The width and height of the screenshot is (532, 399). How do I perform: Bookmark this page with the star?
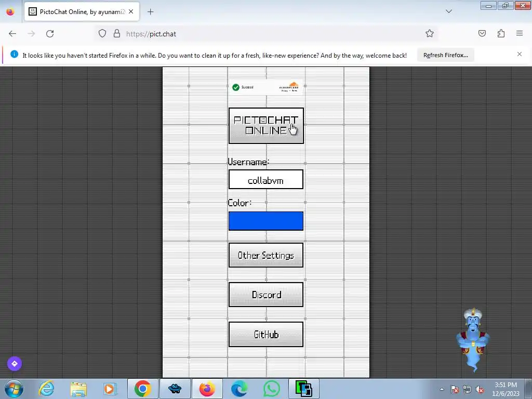430,34
